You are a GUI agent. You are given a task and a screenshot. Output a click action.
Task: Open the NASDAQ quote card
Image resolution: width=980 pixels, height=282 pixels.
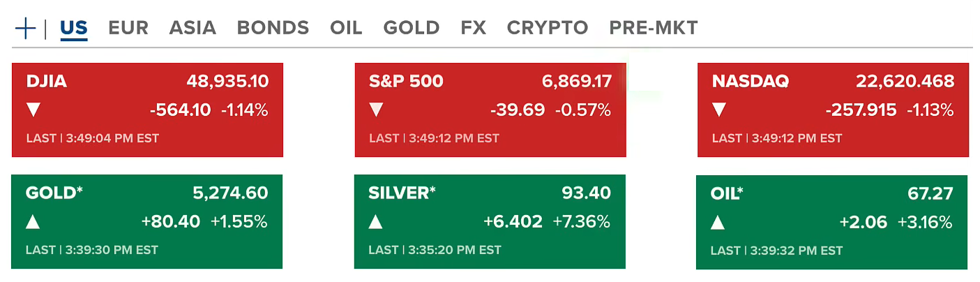pyautogui.click(x=751, y=82)
